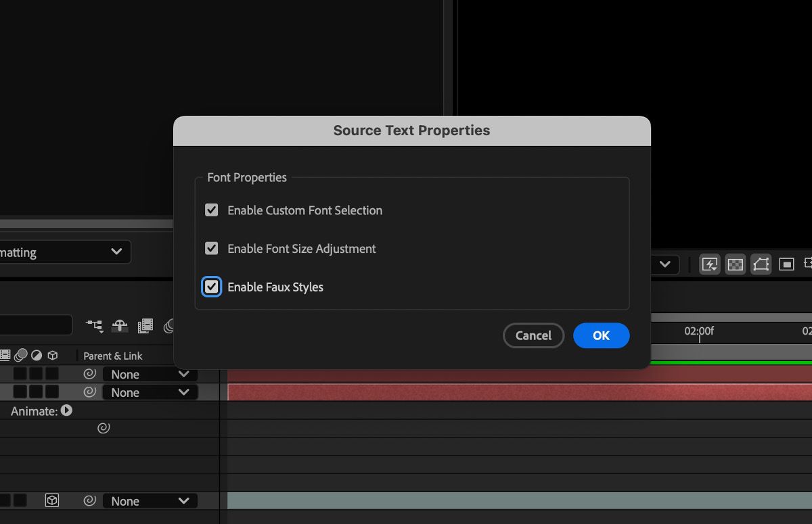Cancel the Source Text Properties dialog

pyautogui.click(x=533, y=335)
